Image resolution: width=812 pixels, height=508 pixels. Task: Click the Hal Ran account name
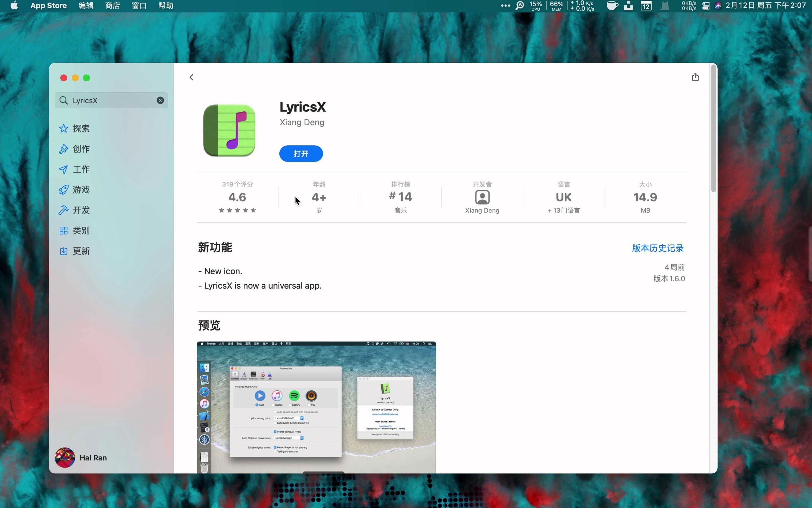coord(93,458)
